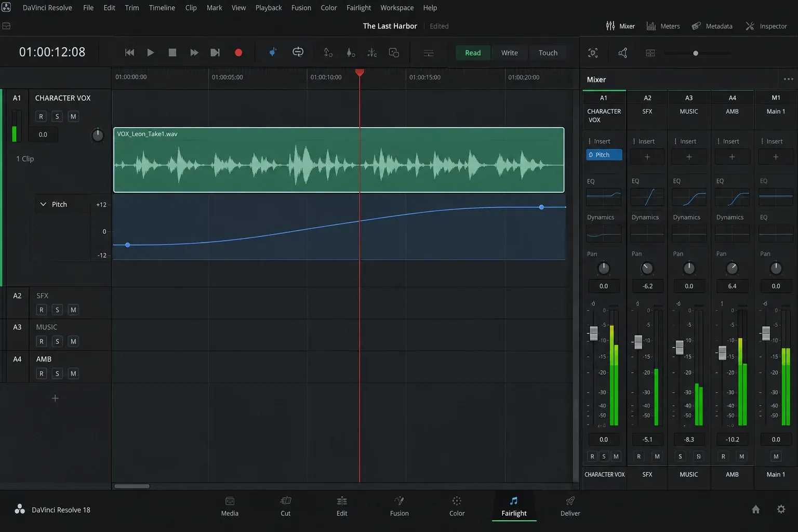Image resolution: width=798 pixels, height=532 pixels.
Task: Show the Meters panel
Action: [663, 26]
